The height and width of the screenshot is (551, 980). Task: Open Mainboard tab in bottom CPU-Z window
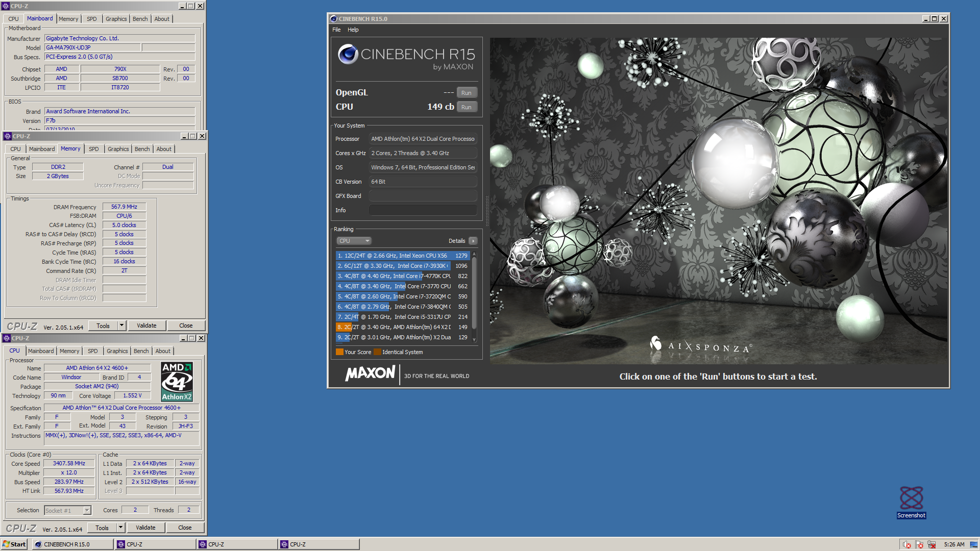coord(41,351)
